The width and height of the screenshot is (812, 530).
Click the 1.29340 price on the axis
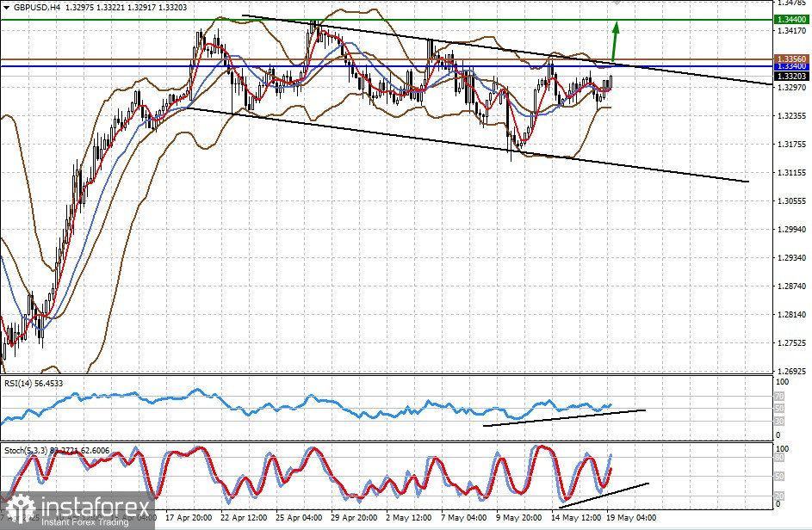(792, 258)
